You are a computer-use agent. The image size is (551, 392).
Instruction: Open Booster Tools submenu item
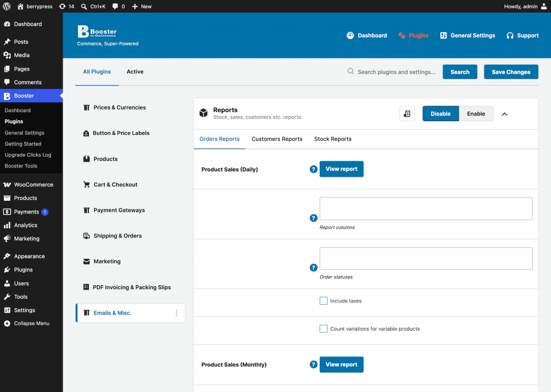(x=21, y=166)
